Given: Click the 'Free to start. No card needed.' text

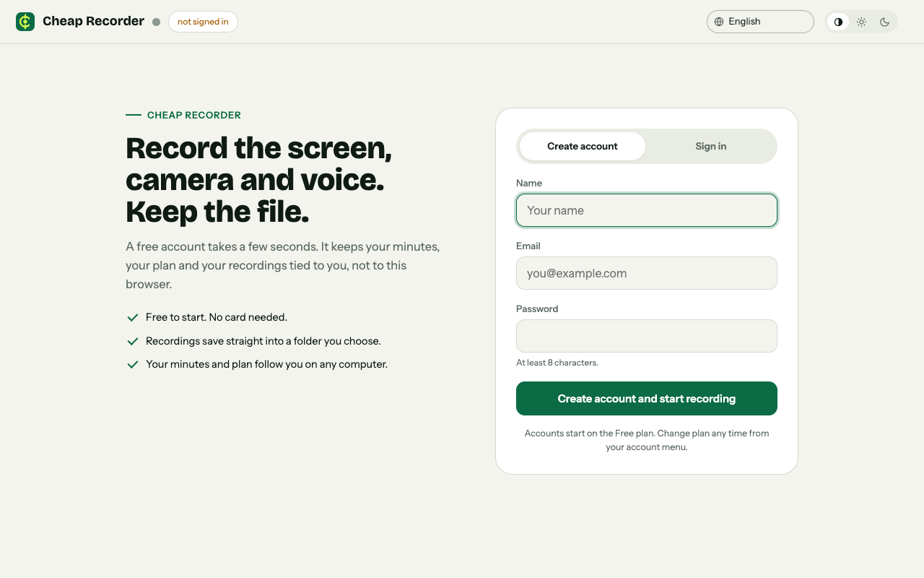Looking at the screenshot, I should (x=217, y=317).
